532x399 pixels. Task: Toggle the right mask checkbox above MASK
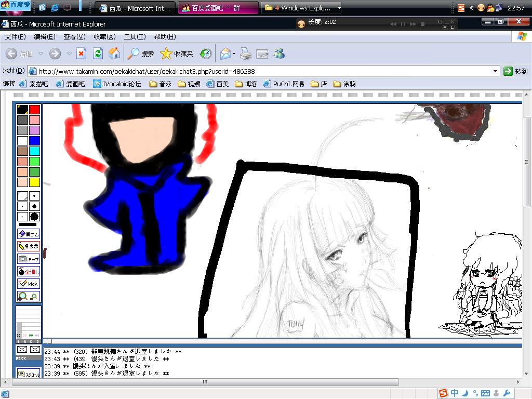tap(35, 350)
